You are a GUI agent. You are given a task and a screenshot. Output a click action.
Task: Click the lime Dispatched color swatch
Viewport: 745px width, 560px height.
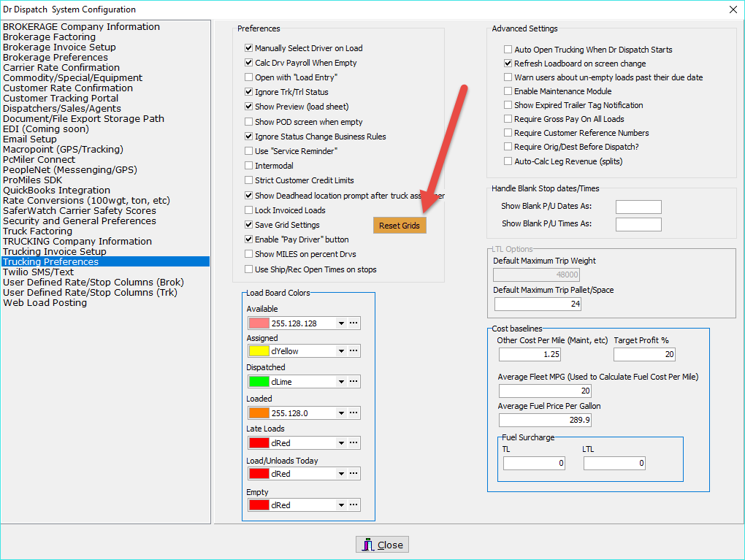[259, 381]
